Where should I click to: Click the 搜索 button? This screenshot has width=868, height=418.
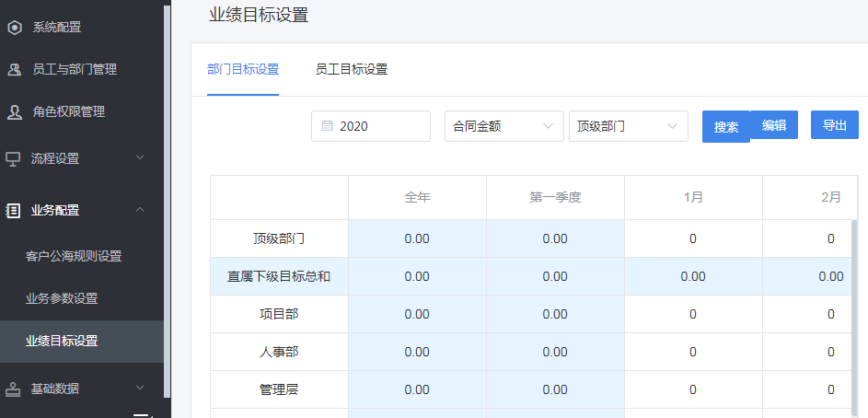pyautogui.click(x=725, y=127)
